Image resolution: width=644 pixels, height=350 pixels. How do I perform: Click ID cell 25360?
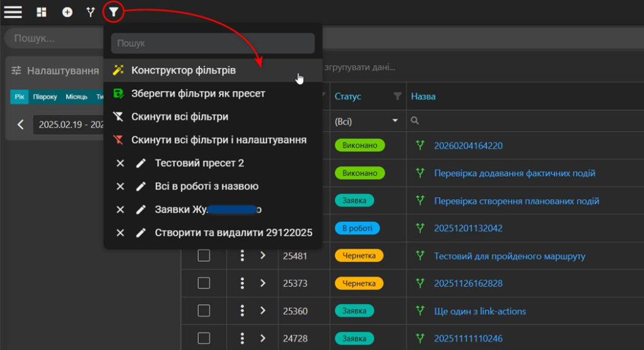click(295, 311)
